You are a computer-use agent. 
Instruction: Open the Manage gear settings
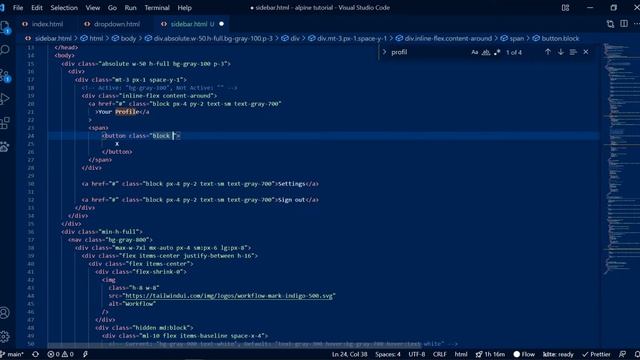[5, 336]
